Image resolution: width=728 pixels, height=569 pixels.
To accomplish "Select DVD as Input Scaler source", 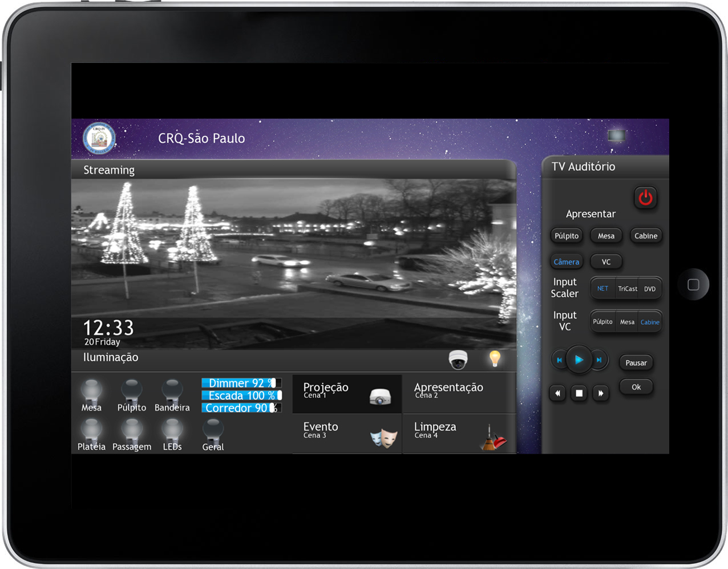I will click(650, 289).
